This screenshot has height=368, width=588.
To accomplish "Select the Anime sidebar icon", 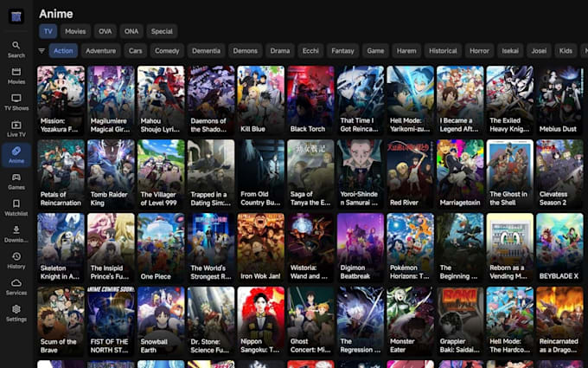I will pyautogui.click(x=16, y=155).
